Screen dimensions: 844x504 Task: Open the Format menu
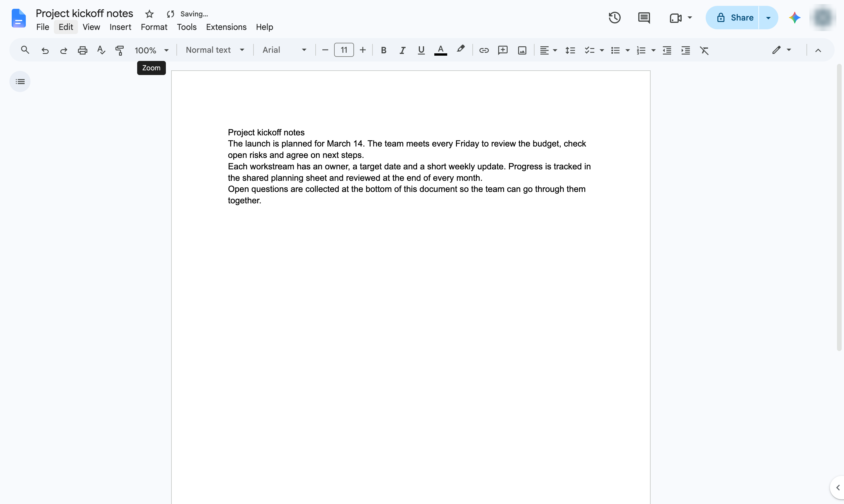154,27
